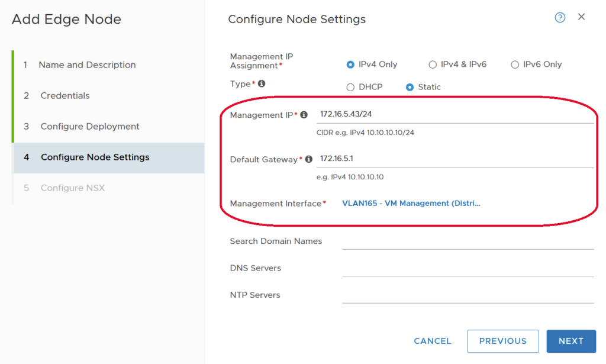Focus the DNS Servers field
Image resolution: width=606 pixels, height=364 pixels.
coord(468,268)
